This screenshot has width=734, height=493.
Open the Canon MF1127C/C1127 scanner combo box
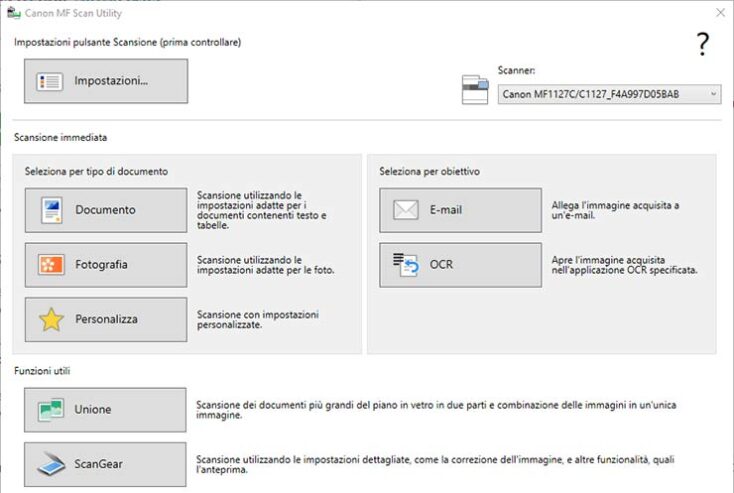[600, 94]
